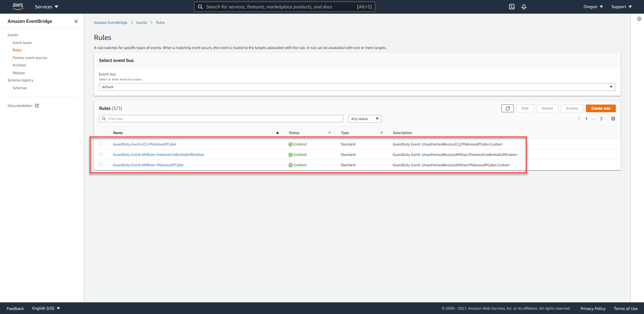Open Documentation external link
This screenshot has height=314, width=644.
pyautogui.click(x=23, y=106)
